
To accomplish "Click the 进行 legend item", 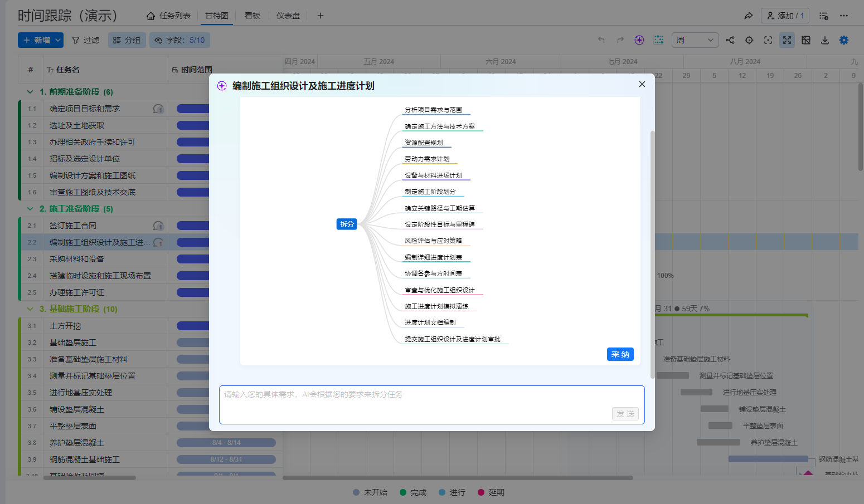I will pos(452,492).
